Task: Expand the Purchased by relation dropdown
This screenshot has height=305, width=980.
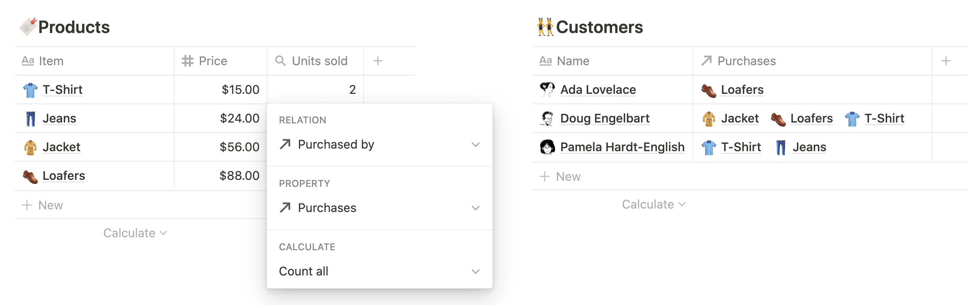Action: 475,145
